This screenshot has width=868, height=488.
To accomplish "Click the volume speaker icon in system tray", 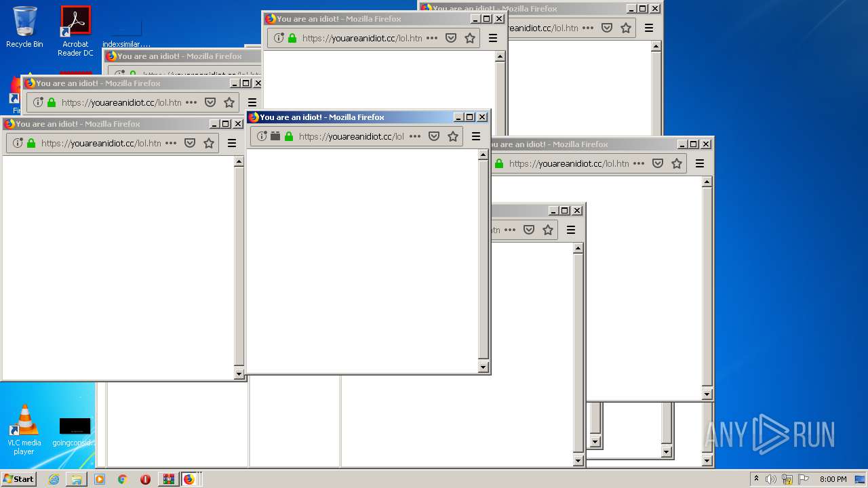I will (x=771, y=479).
